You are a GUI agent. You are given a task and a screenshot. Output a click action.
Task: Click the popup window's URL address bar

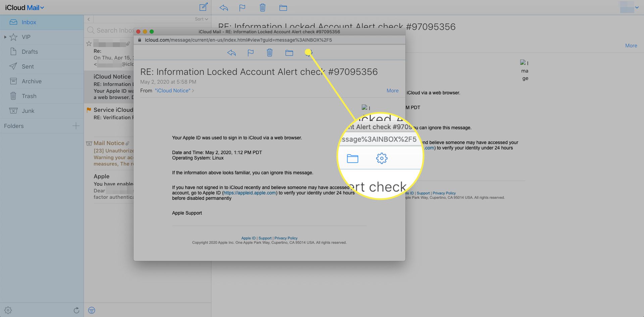point(269,40)
